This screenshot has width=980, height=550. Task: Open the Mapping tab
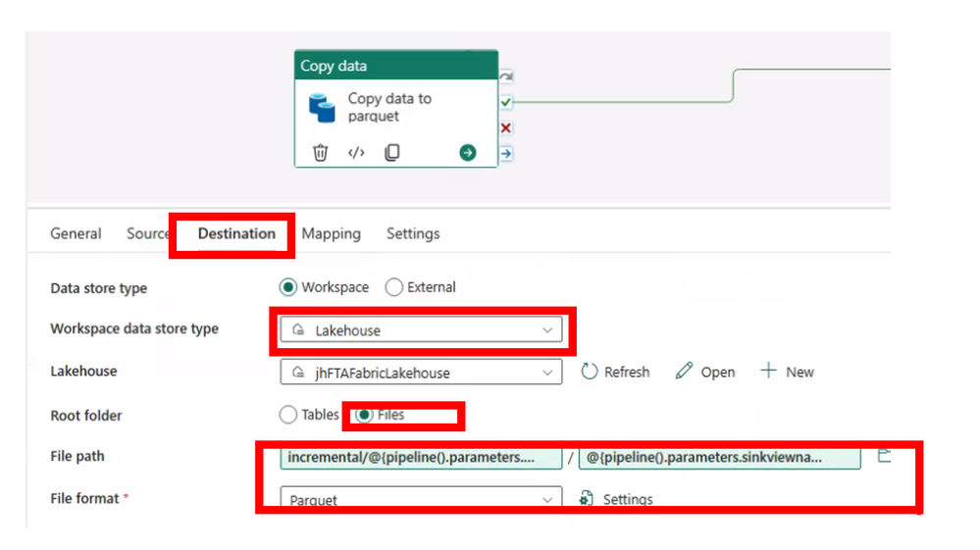click(332, 233)
